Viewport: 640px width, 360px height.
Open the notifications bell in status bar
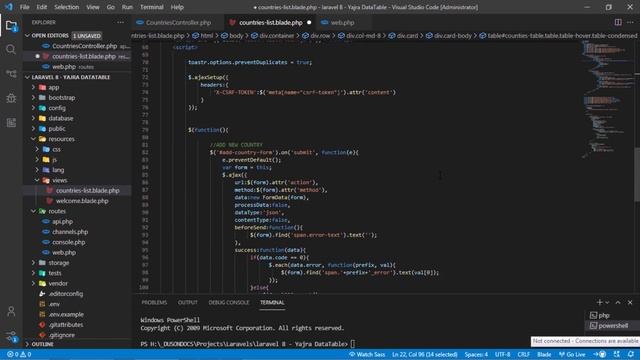point(631,354)
